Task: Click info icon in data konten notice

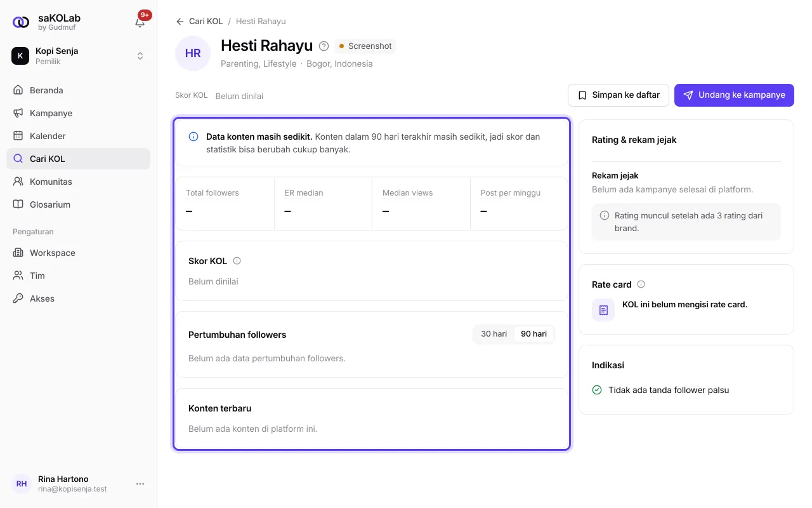Action: point(193,137)
